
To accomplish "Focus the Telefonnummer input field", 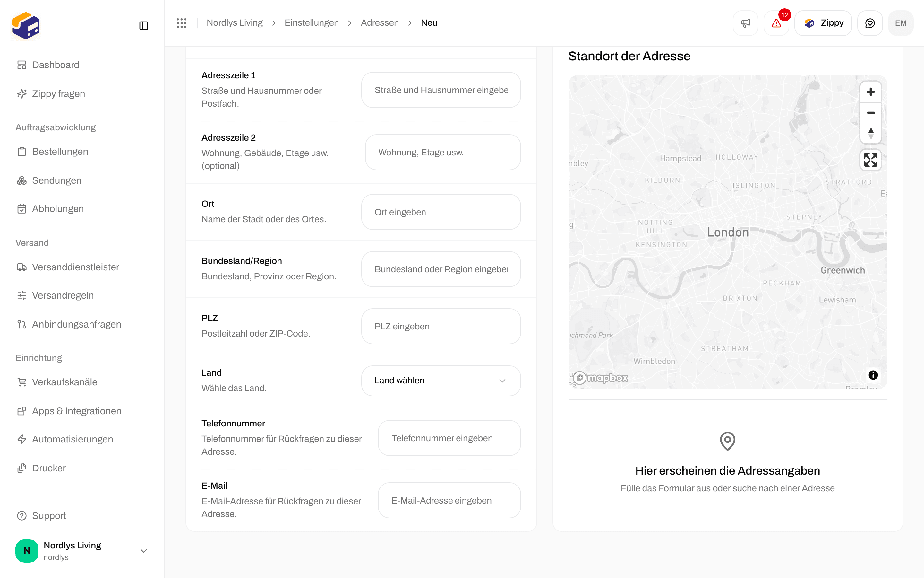I will pos(449,438).
